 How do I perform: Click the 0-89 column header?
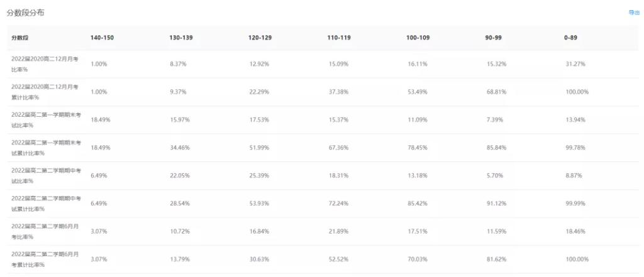coord(571,38)
